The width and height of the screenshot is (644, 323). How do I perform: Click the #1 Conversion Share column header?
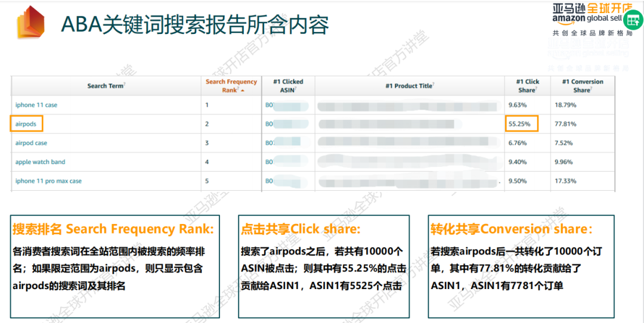coord(583,86)
